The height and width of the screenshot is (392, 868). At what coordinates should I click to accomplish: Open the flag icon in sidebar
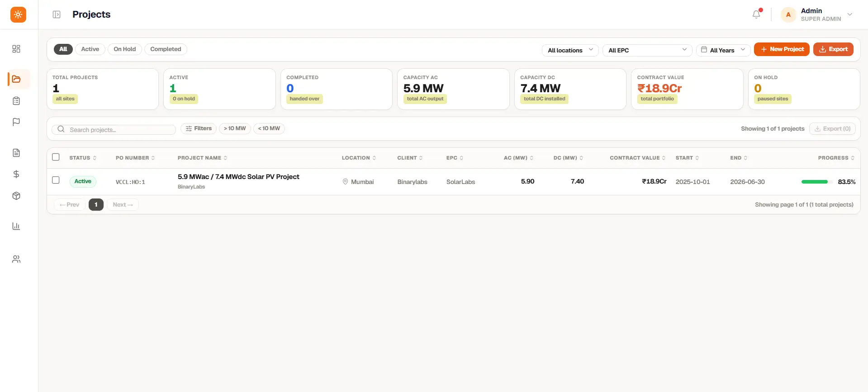(16, 122)
